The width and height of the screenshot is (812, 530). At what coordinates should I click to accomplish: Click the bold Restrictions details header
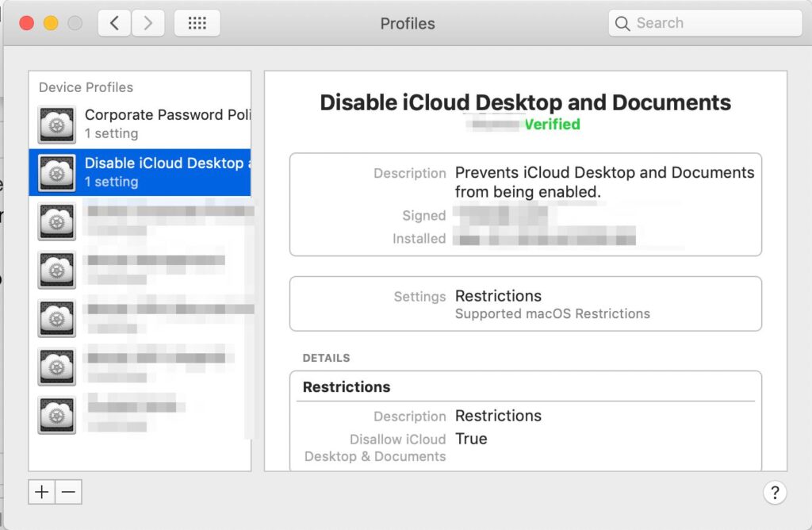point(347,387)
